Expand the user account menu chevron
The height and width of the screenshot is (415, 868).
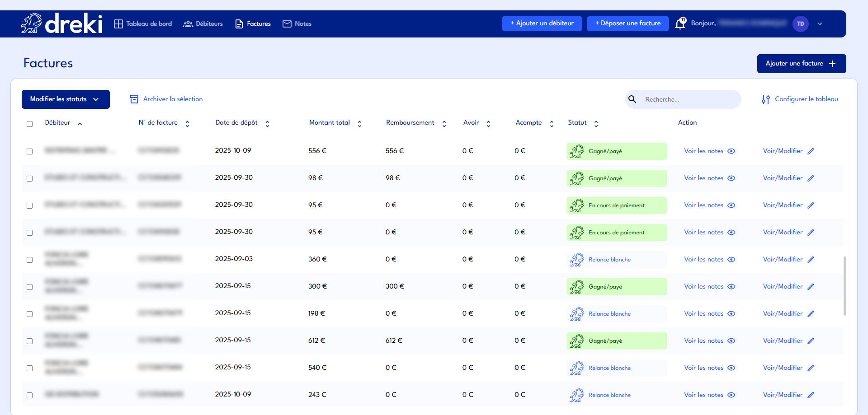tap(820, 24)
